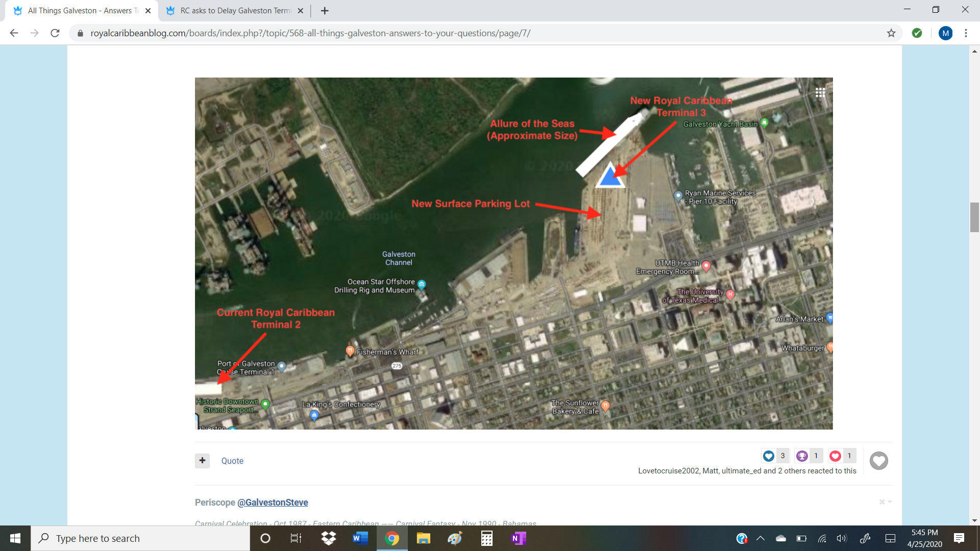Screen dimensions: 980x551
Task: View the red heart love reaction count
Action: click(842, 456)
